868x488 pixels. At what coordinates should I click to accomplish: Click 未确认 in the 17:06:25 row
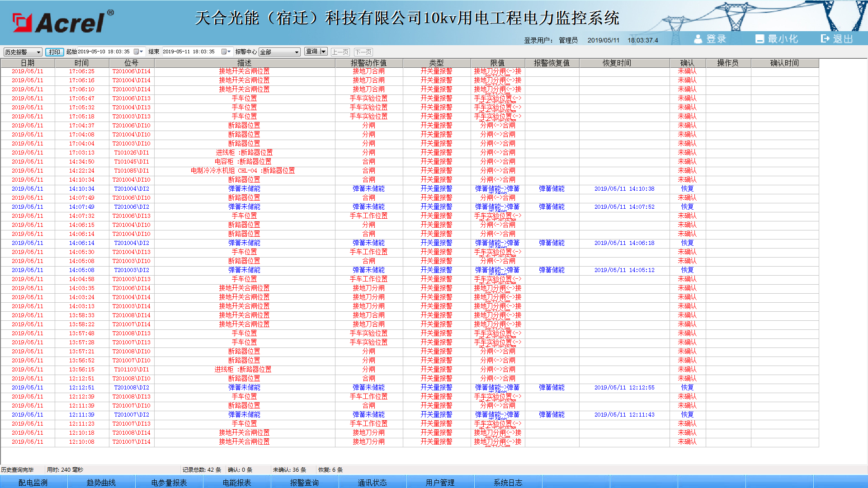688,71
